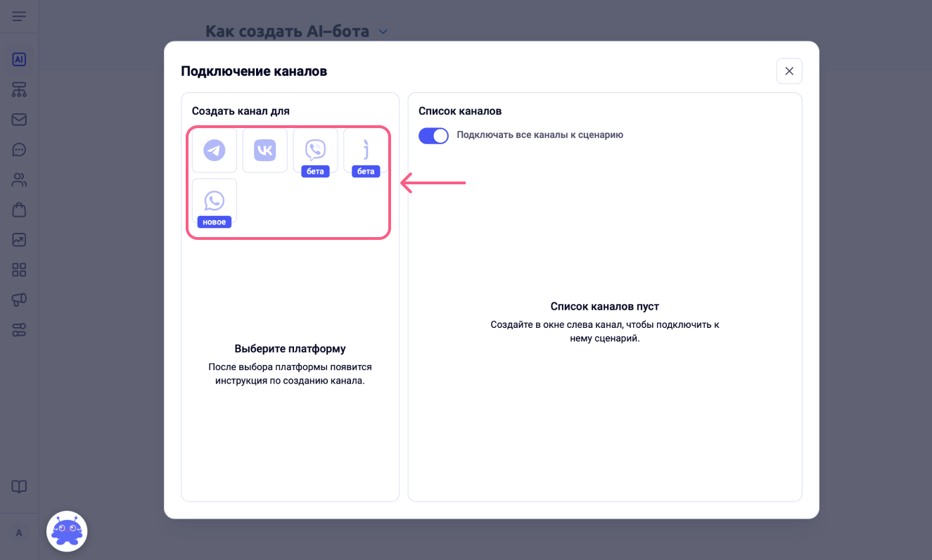Image resolution: width=932 pixels, height=560 pixels.
Task: Close the channel connection dialog
Action: 789,71
